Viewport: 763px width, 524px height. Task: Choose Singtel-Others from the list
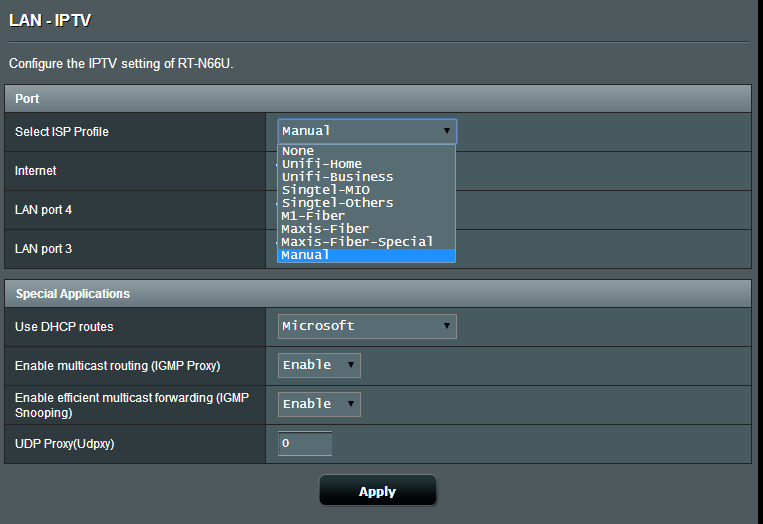coord(366,203)
